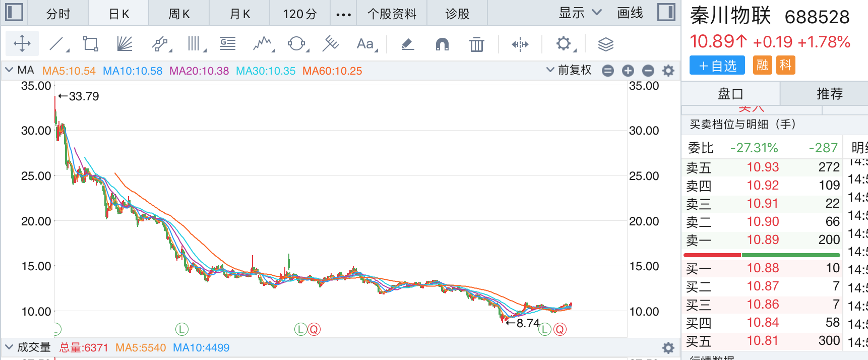Viewport: 868px width, 360px height.
Task: Open the layers stack icon
Action: coord(605,44)
